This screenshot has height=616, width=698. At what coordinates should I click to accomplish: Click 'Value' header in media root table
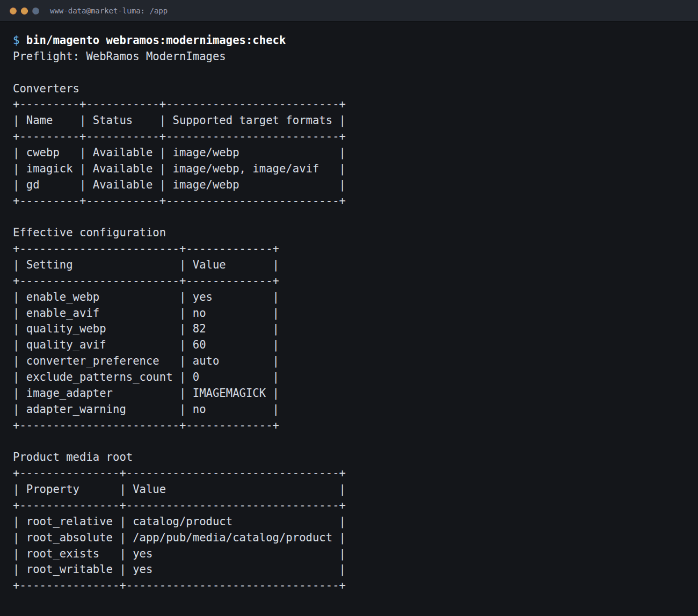point(149,489)
